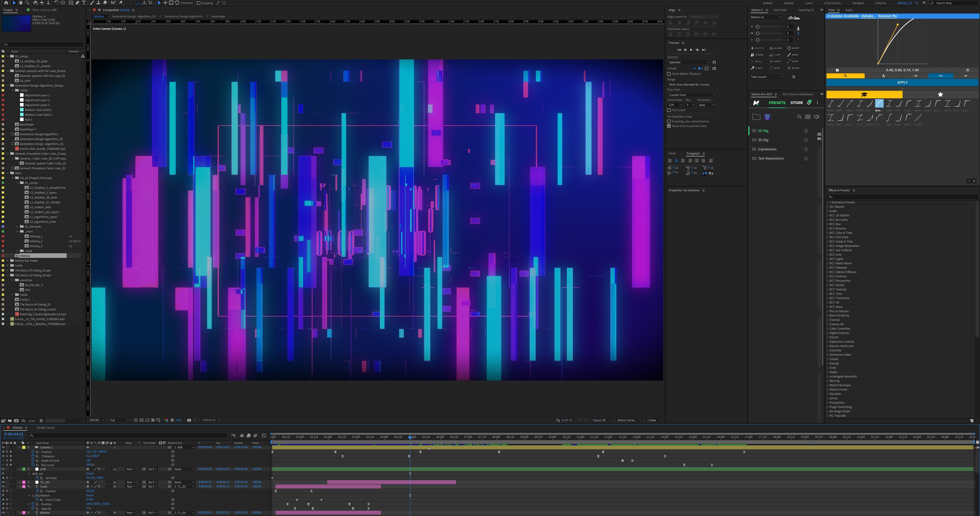The image size is (980, 516).
Task: Select the Hand tool in toolbar
Action: [21, 3]
